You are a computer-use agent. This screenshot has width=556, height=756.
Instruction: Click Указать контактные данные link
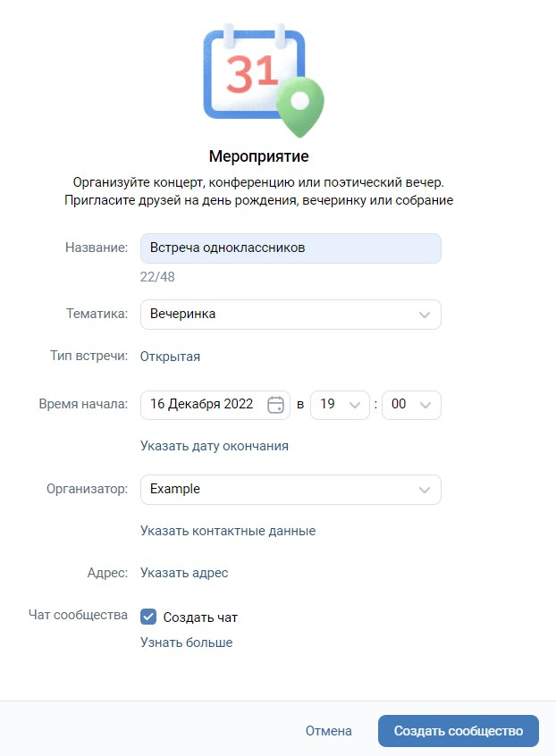(228, 531)
